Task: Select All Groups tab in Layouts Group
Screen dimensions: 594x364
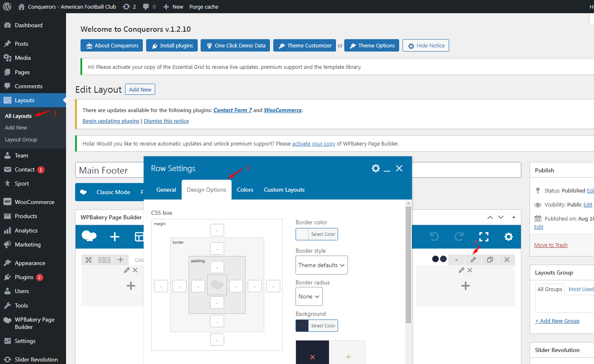Action: [550, 289]
